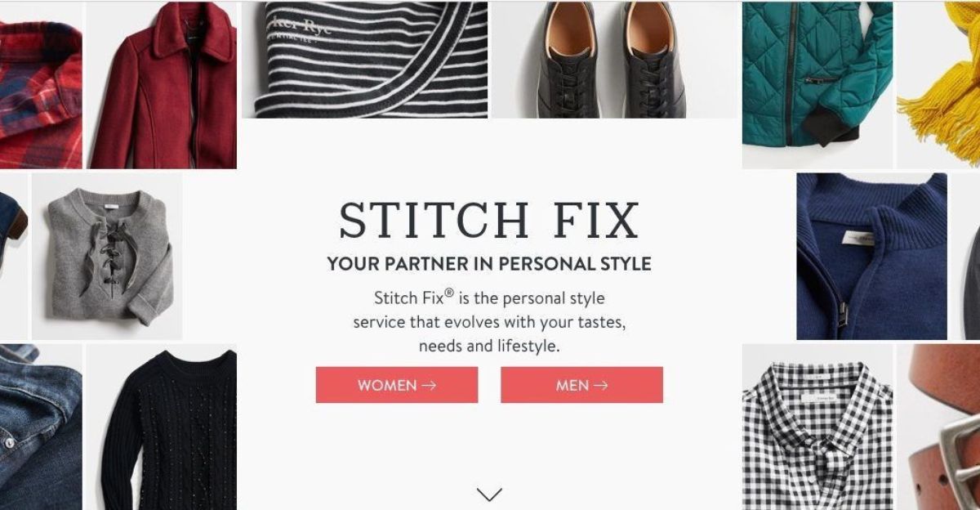This screenshot has height=510, width=980.
Task: Select the red wool coat image
Action: [x=162, y=84]
